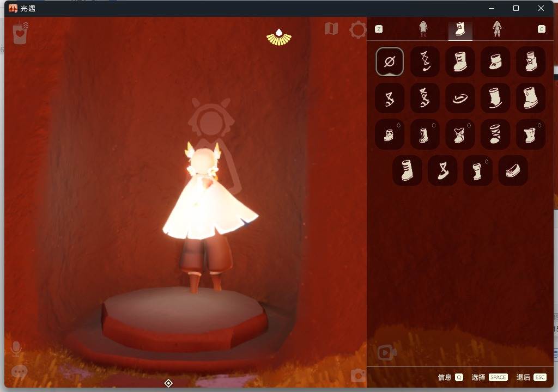Viewport: 558px width, 392px height.
Task: Go to previous category with Z key button
Action: (379, 29)
